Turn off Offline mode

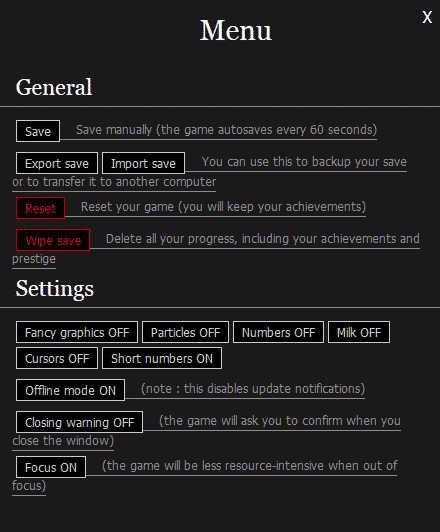(x=70, y=390)
